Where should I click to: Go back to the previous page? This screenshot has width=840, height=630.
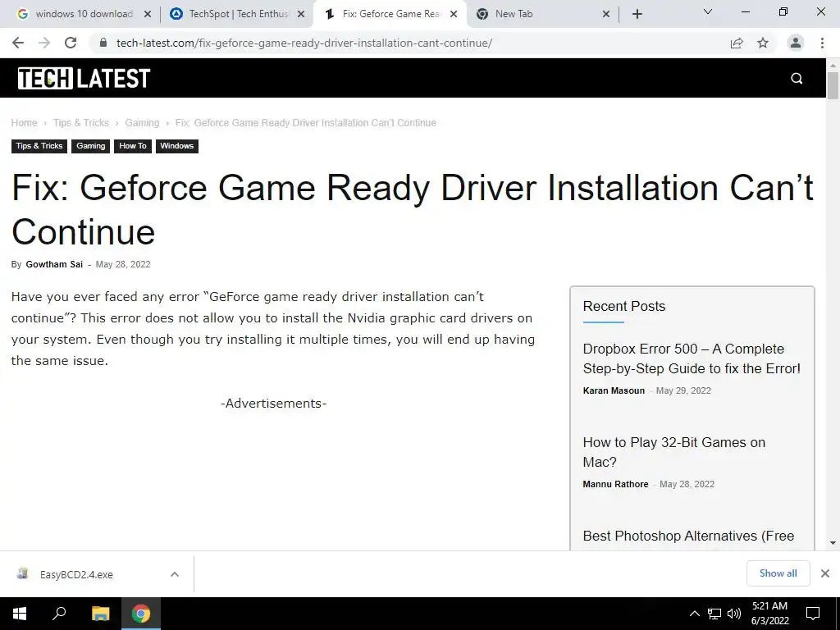[x=18, y=43]
